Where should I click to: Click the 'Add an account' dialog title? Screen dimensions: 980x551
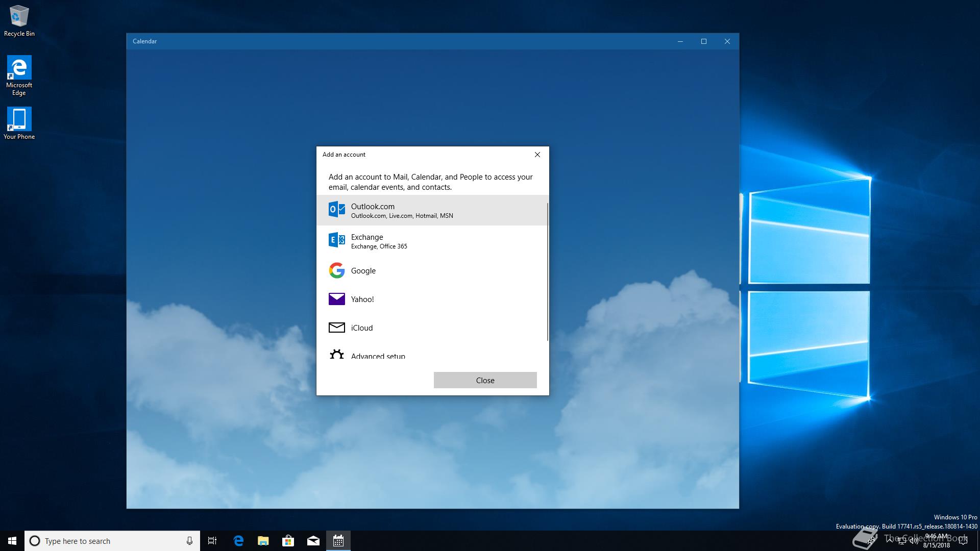point(344,155)
